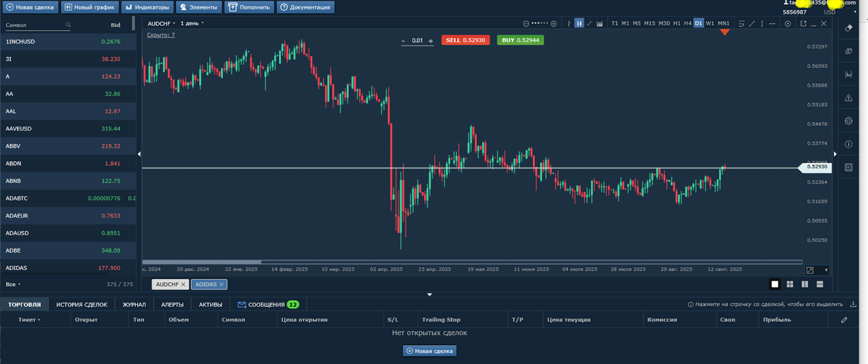The width and height of the screenshot is (868, 364).
Task: Select the area chart type icon
Action: 599,23
